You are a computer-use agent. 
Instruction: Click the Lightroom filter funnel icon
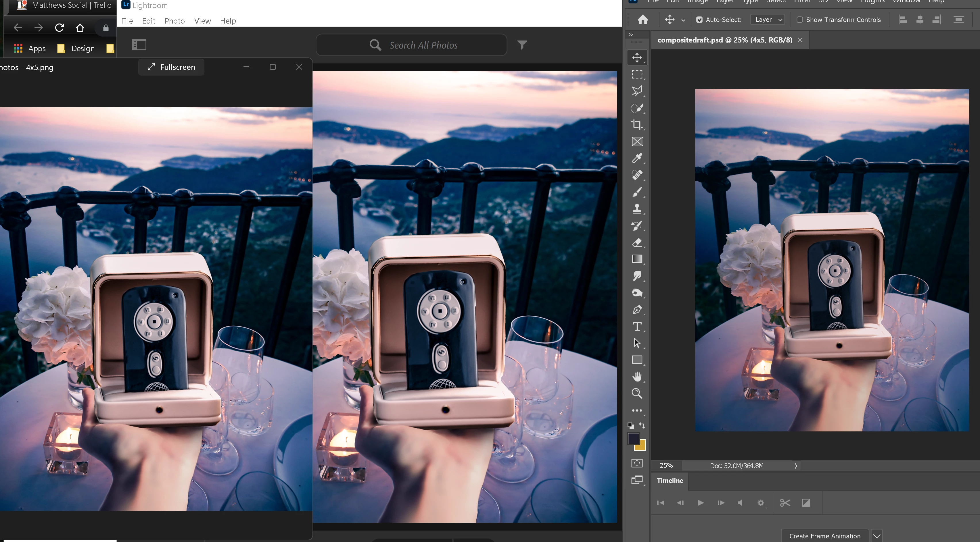click(522, 45)
